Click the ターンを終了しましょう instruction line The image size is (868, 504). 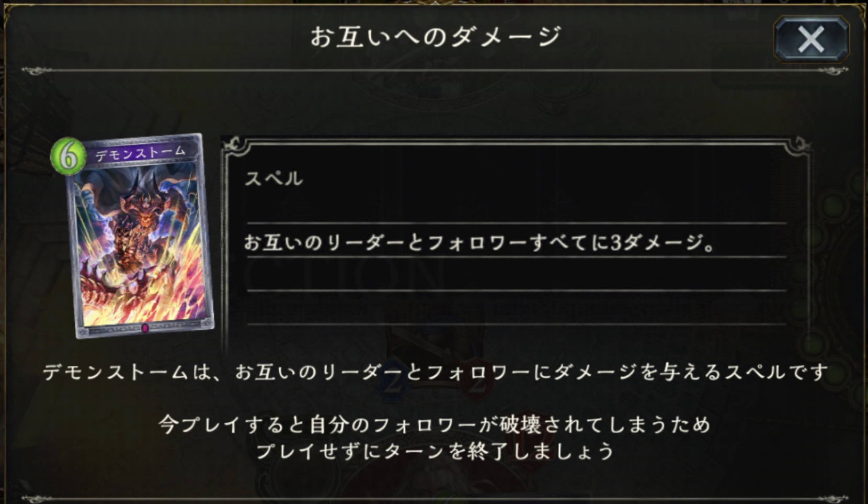[x=435, y=451]
